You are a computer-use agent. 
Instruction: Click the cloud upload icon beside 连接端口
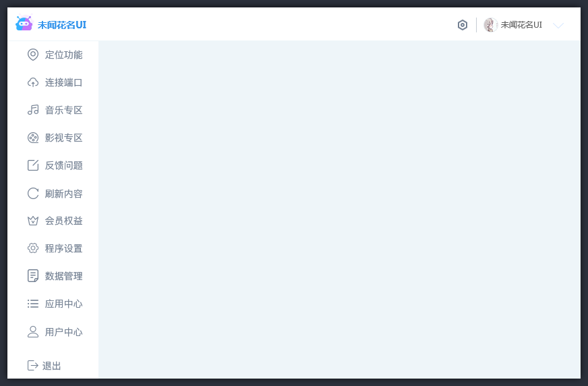point(33,82)
